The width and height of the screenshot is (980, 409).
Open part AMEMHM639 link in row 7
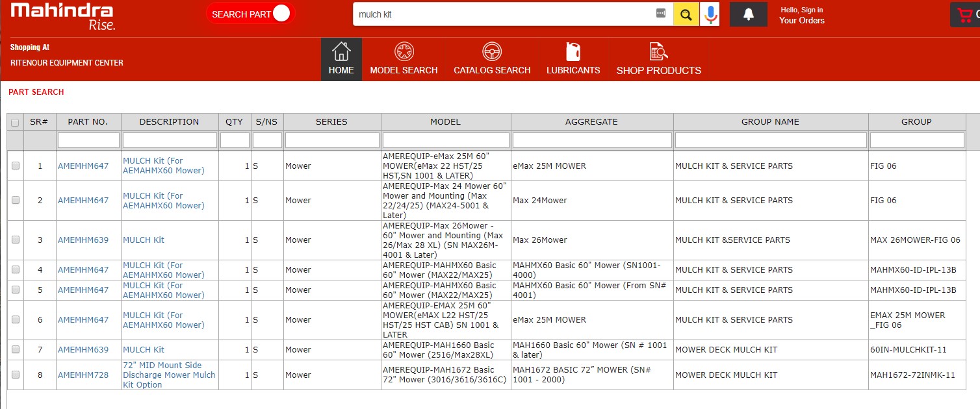[x=83, y=350]
